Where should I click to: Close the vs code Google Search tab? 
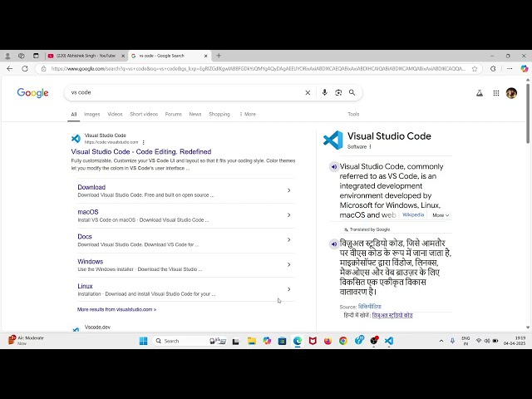coord(205,56)
